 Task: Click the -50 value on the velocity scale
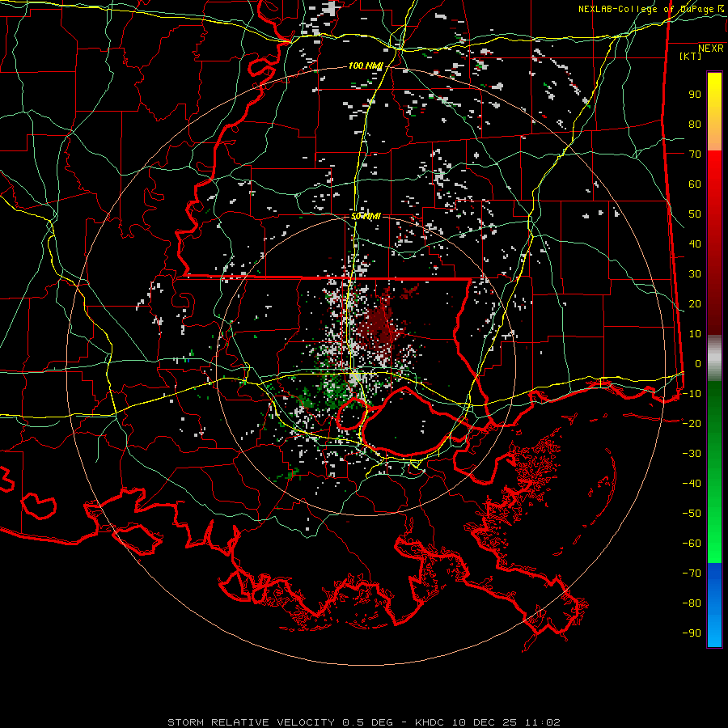coord(692,514)
